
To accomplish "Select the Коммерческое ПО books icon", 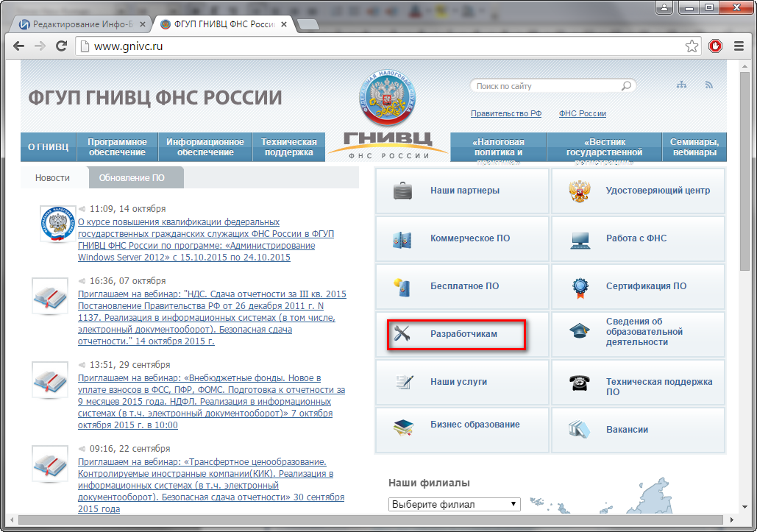I will (x=402, y=238).
